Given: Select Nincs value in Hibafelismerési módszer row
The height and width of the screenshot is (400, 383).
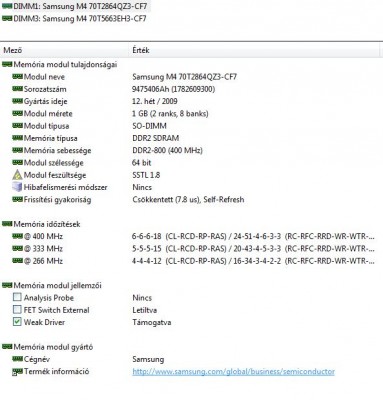Looking at the screenshot, I should click(142, 187).
